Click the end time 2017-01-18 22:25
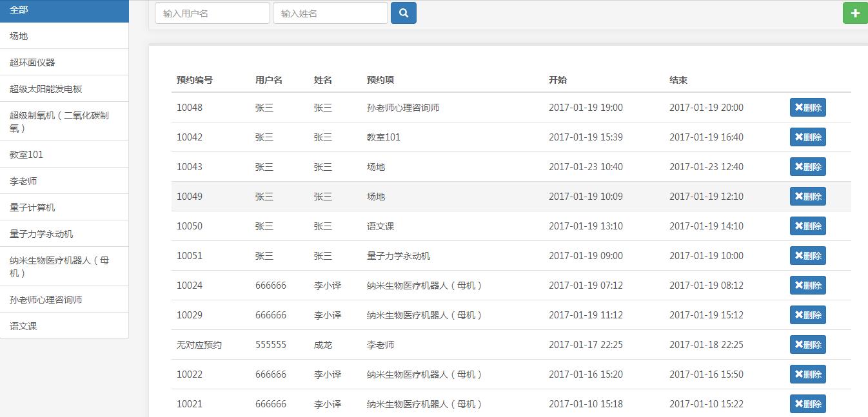868x417 pixels. [706, 345]
